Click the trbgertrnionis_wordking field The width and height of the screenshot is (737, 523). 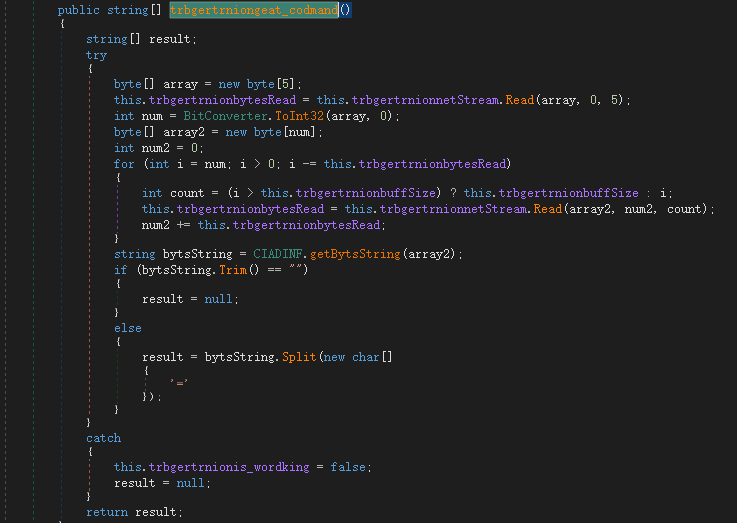point(229,467)
